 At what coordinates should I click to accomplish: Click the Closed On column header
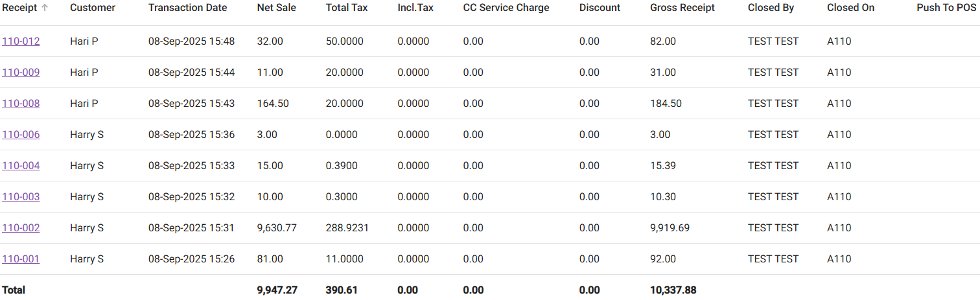tap(850, 8)
